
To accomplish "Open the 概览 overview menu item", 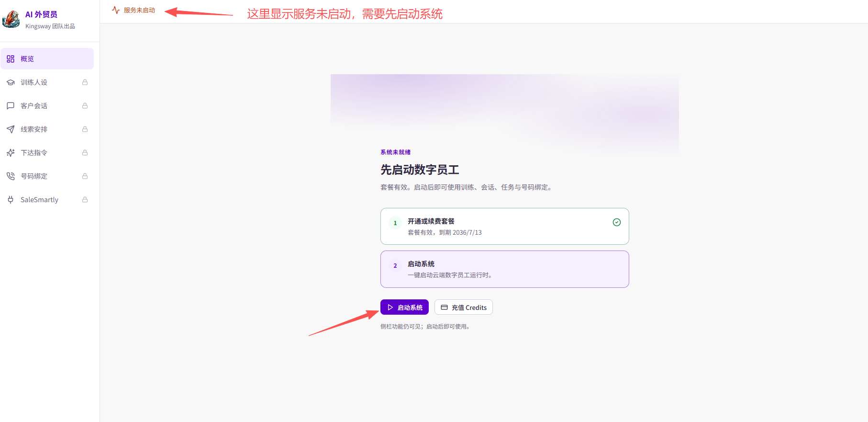I will click(47, 59).
